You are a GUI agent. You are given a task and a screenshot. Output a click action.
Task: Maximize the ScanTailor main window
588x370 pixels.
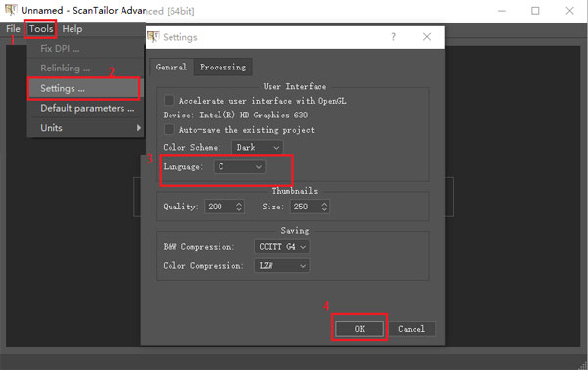pyautogui.click(x=535, y=11)
